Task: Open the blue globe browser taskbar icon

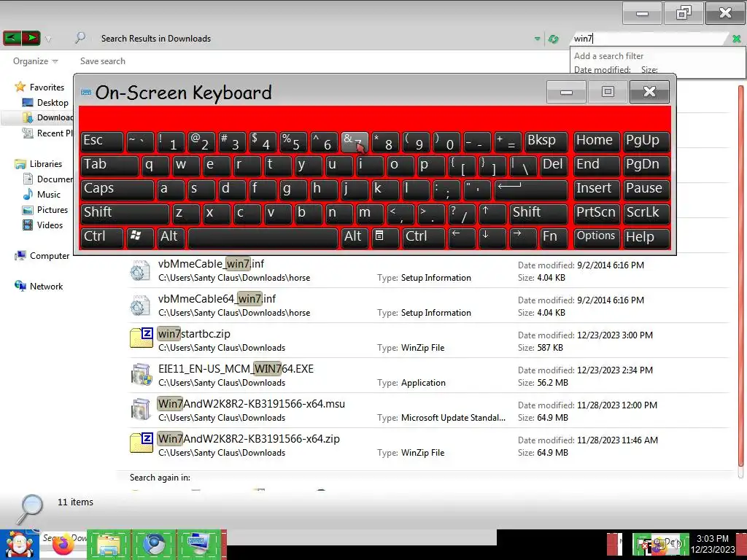Action: pyautogui.click(x=154, y=545)
